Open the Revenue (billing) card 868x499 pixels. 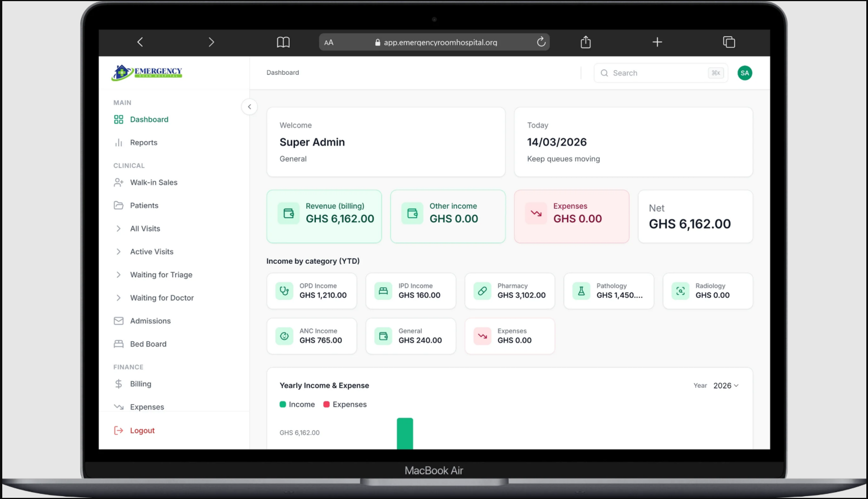[x=324, y=216]
